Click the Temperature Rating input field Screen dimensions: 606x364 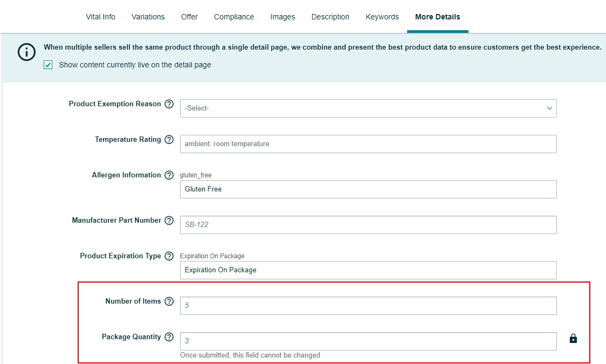click(x=368, y=144)
